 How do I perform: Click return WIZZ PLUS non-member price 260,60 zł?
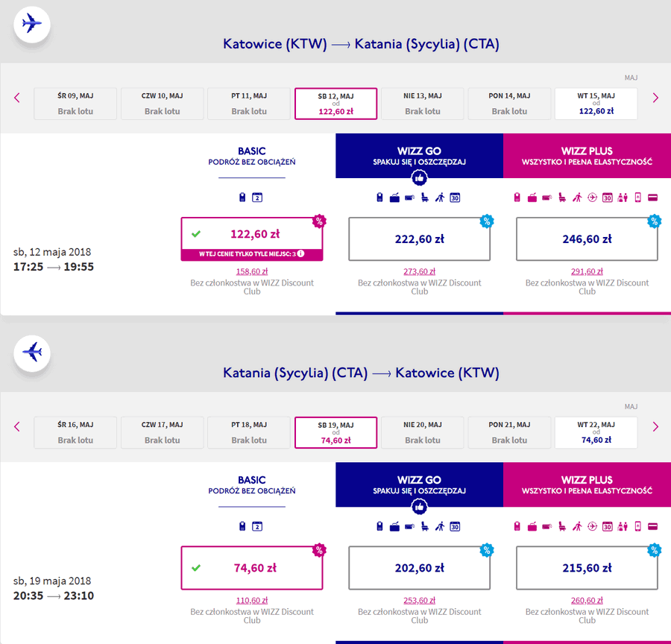587,600
